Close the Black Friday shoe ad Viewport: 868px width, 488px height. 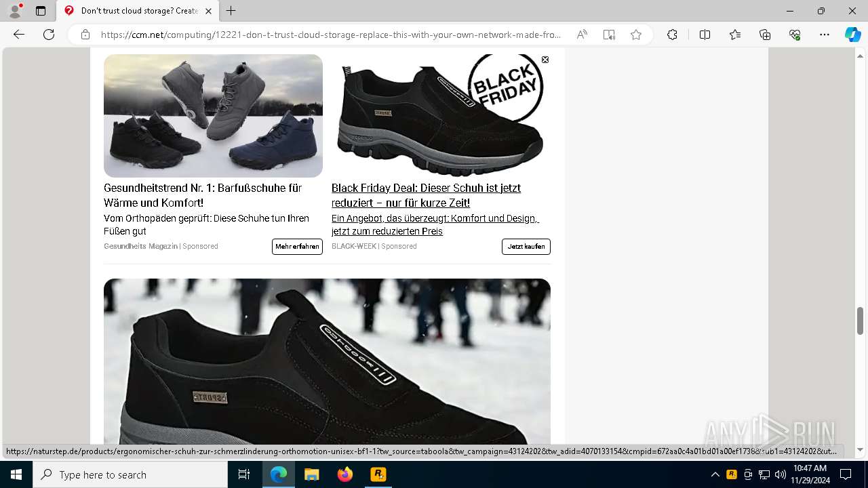(x=545, y=60)
